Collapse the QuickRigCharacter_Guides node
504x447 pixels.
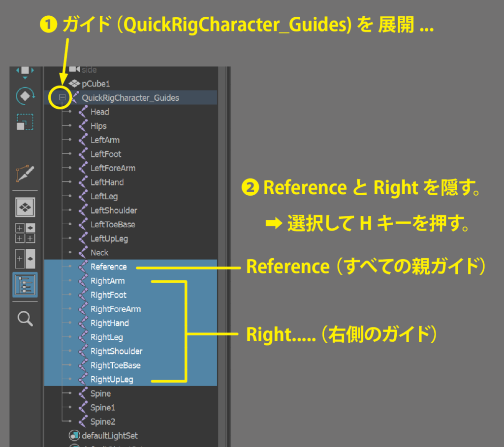coord(63,98)
